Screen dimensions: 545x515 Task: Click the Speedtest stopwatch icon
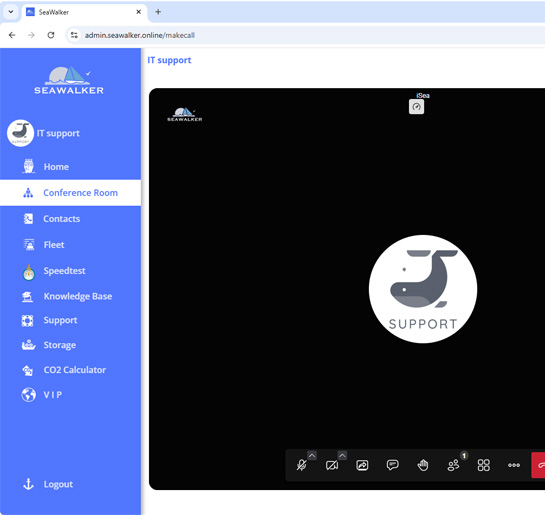point(29,272)
